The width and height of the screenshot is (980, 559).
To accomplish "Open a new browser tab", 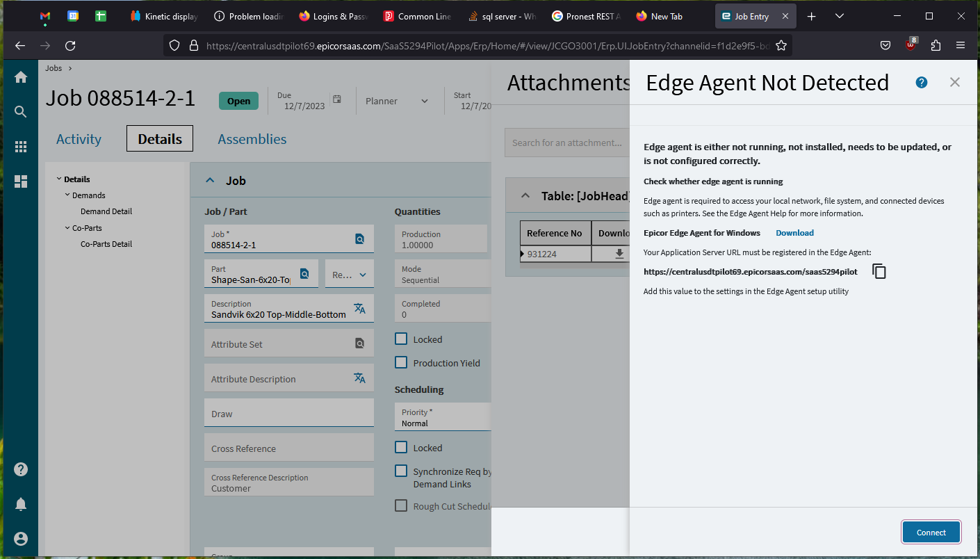I will [811, 16].
